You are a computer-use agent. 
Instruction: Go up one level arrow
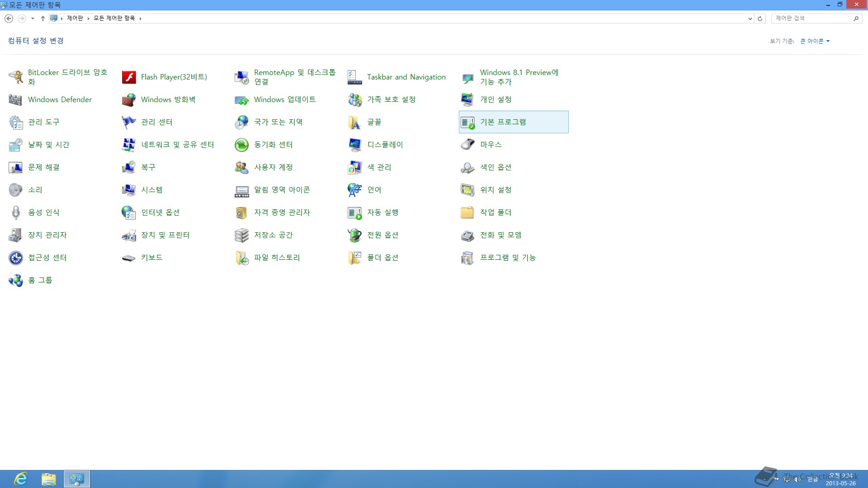43,19
